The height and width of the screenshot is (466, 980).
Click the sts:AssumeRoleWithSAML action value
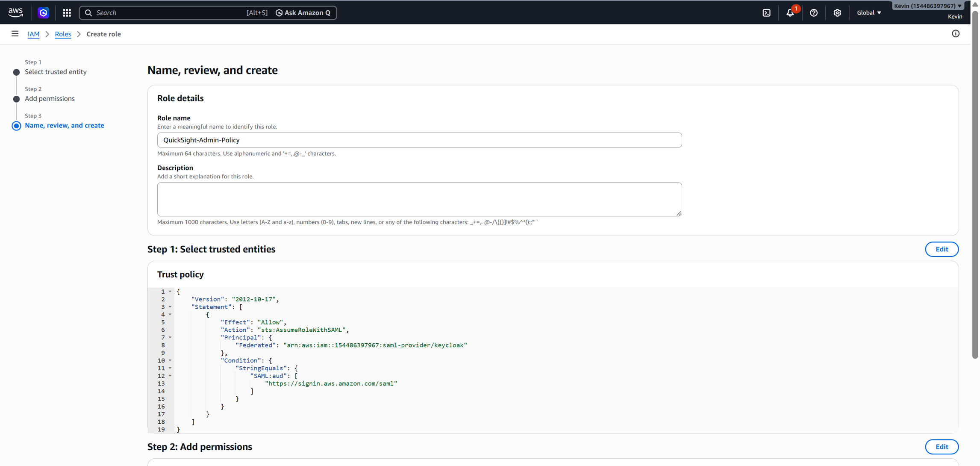click(x=301, y=330)
